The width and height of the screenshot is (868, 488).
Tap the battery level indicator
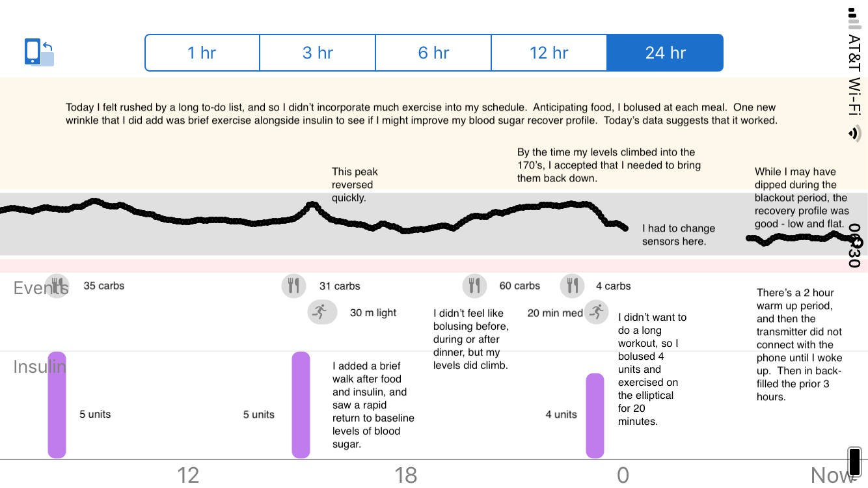pyautogui.click(x=853, y=460)
